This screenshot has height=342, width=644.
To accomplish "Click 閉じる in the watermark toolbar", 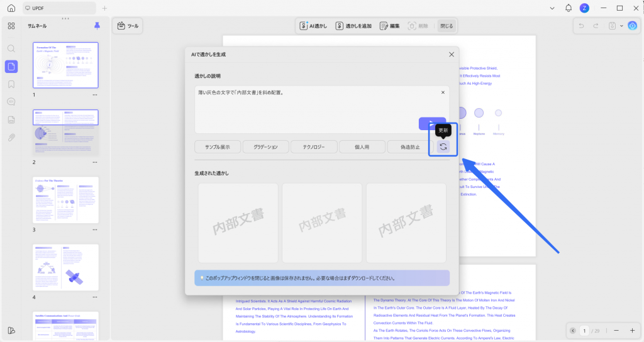I will tap(447, 26).
